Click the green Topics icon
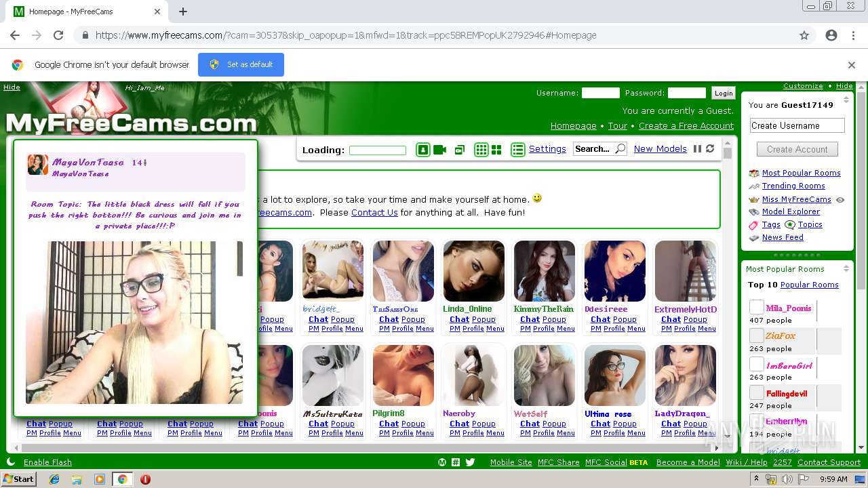 coord(790,225)
